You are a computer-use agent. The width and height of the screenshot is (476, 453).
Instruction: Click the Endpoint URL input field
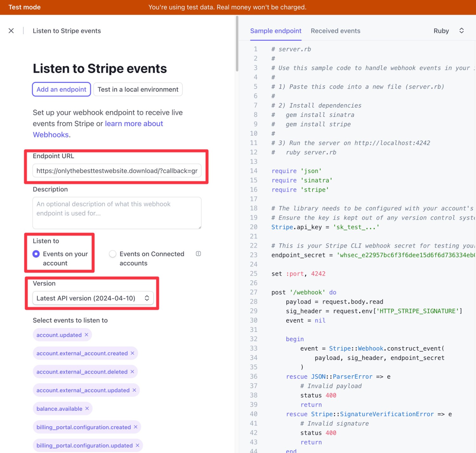pos(117,171)
